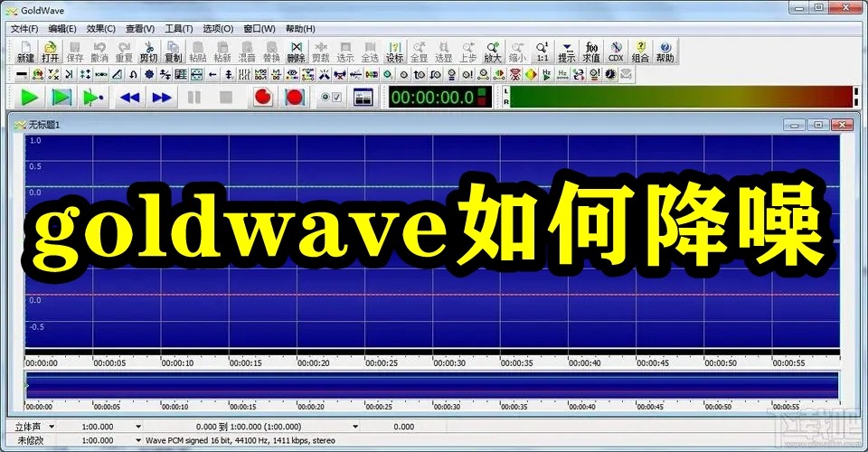
Task: Expand the dropdown before Wave PCM format
Action: (x=138, y=440)
